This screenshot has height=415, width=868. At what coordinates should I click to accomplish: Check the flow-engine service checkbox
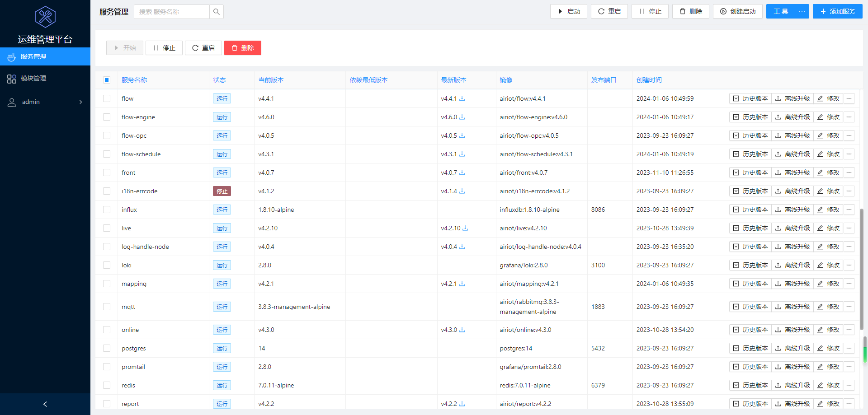[107, 117]
